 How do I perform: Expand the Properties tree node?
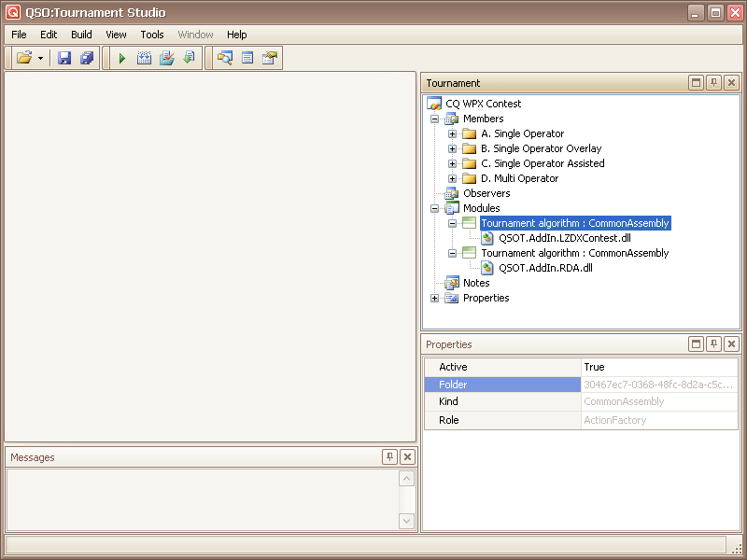434,298
